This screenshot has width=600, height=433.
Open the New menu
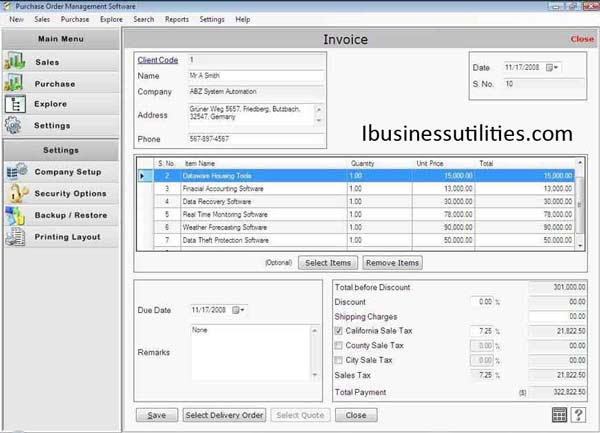pos(16,19)
